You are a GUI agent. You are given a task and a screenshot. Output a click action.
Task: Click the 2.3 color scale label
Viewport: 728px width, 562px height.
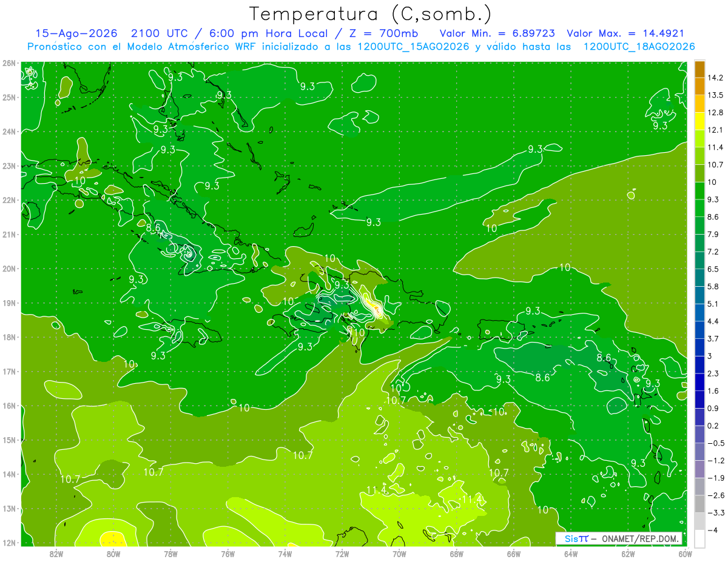(x=713, y=373)
